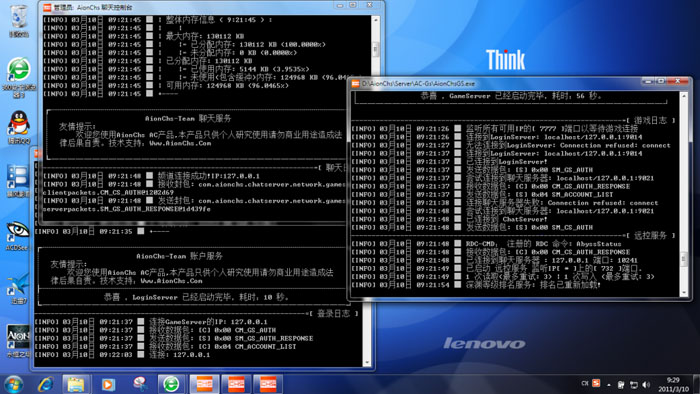Open Windows Explorer folder in taskbar
Image resolution: width=700 pixels, height=394 pixels.
[76, 384]
